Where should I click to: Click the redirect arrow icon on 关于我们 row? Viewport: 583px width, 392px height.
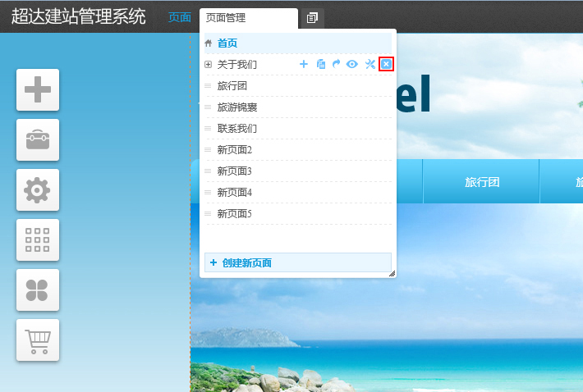click(336, 64)
